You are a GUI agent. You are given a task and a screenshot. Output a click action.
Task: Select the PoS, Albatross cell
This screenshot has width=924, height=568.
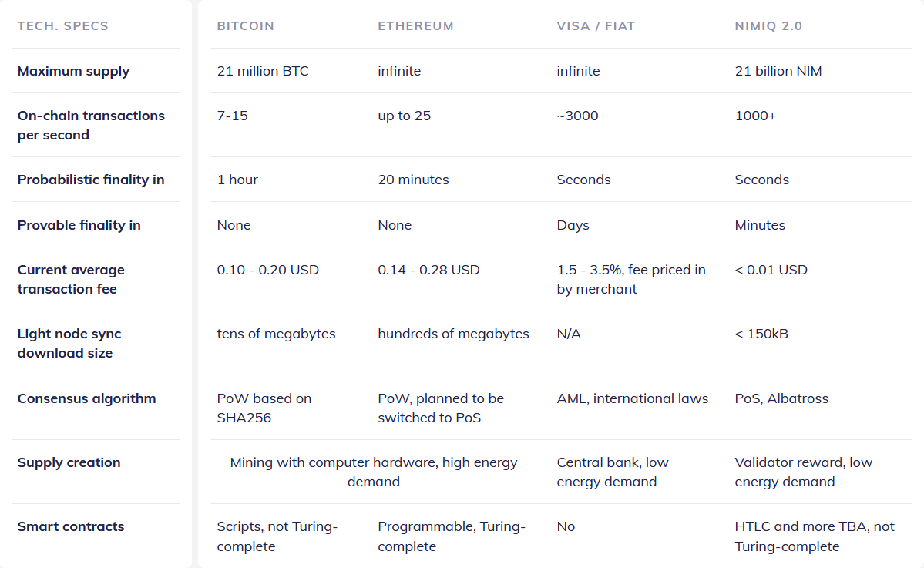tap(781, 398)
